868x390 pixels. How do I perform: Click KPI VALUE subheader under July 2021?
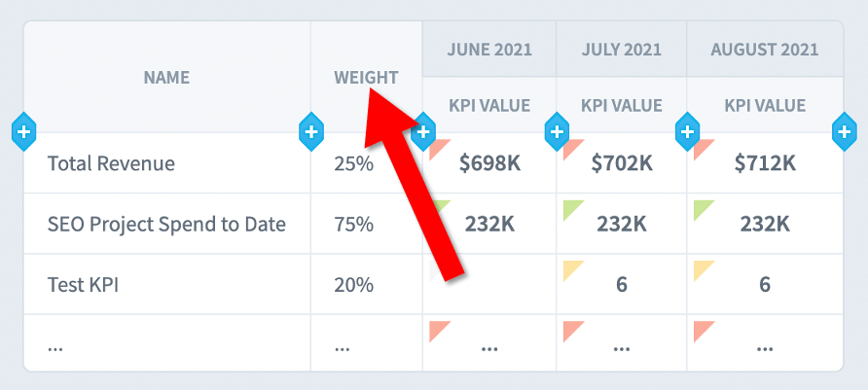[x=621, y=105]
